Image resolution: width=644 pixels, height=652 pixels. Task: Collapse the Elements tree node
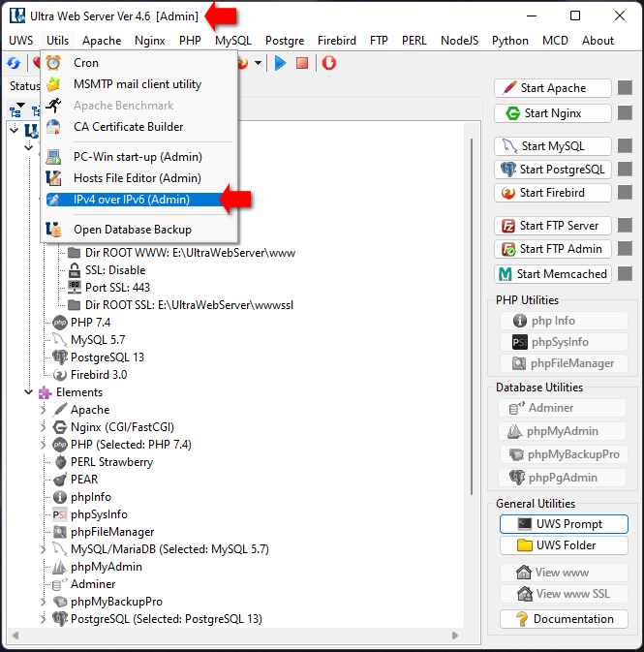pyautogui.click(x=29, y=391)
